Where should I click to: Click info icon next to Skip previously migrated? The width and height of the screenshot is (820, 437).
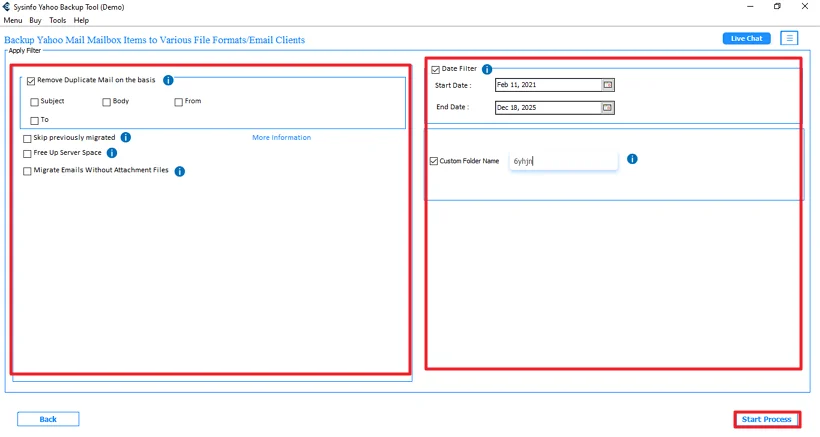[126, 137]
